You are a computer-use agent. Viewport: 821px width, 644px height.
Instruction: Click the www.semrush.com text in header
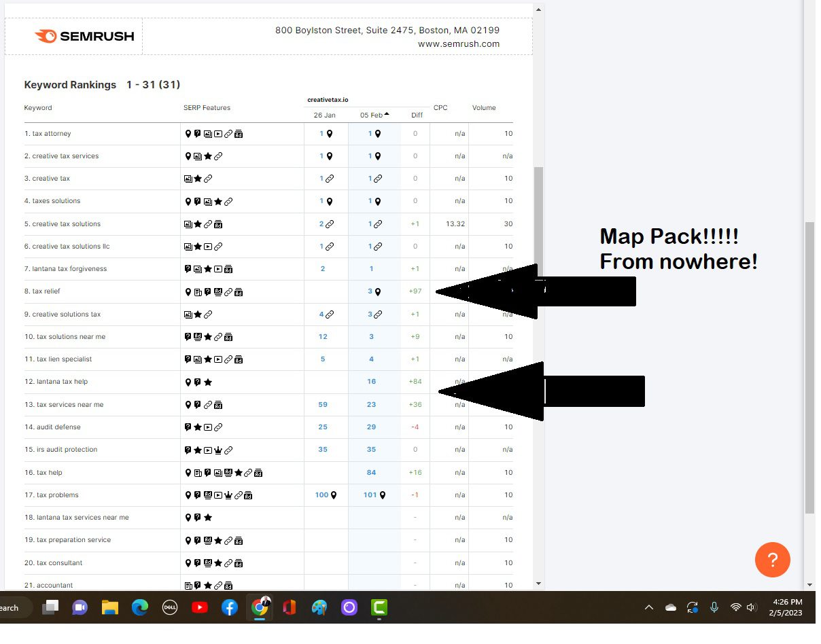(x=459, y=44)
